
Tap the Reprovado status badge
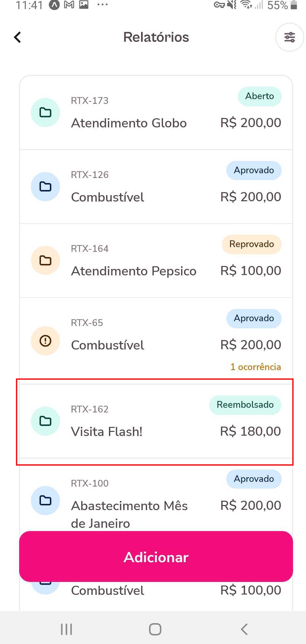point(252,244)
